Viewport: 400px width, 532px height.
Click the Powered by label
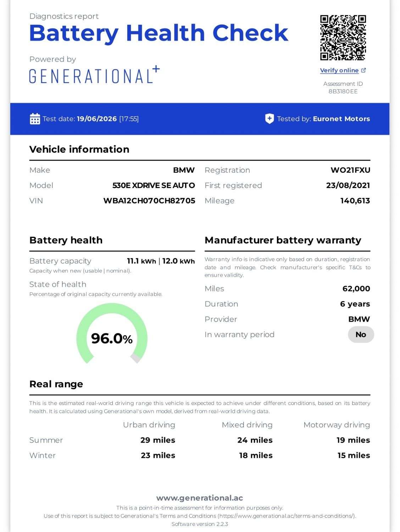(52, 59)
